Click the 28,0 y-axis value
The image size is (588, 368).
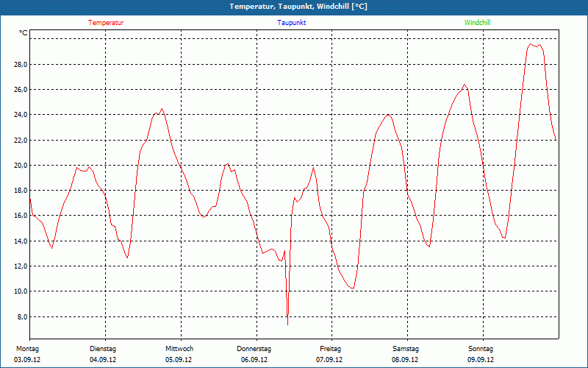(x=21, y=65)
